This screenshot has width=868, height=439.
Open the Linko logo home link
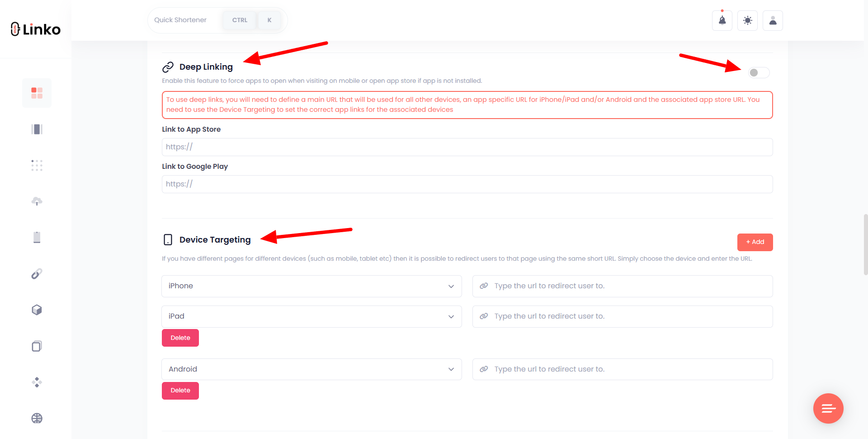pyautogui.click(x=36, y=29)
